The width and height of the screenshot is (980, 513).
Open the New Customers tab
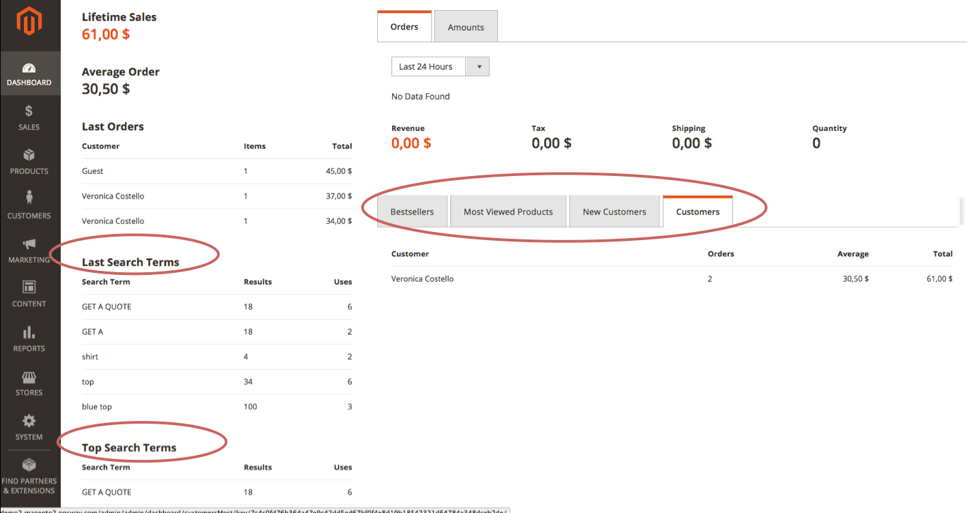[614, 211]
